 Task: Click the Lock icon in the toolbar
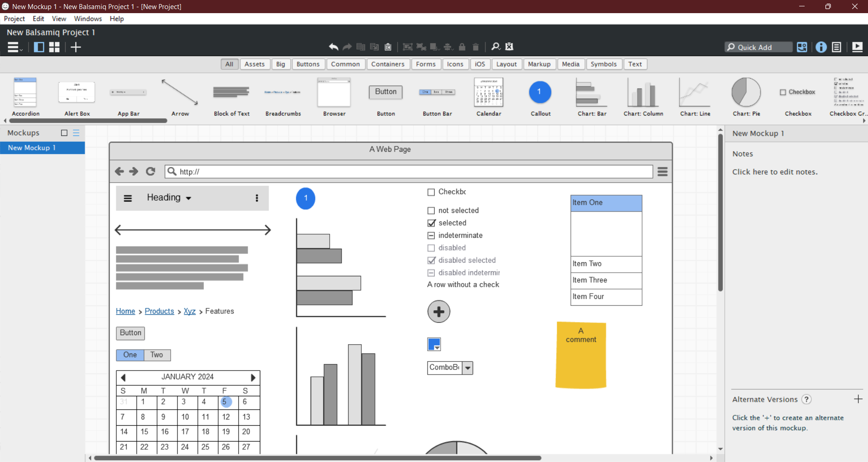coord(462,47)
